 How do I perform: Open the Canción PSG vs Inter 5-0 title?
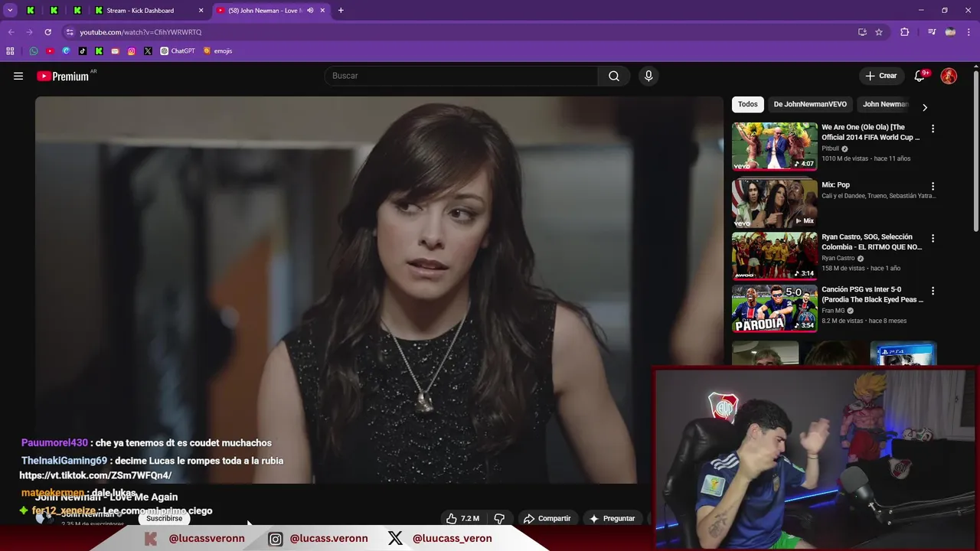click(x=872, y=295)
